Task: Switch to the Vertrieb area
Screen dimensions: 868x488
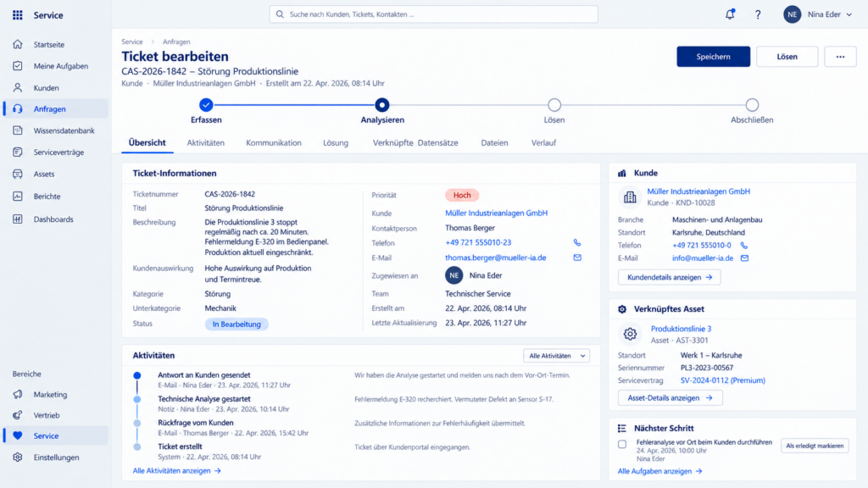Action: [x=55, y=415]
